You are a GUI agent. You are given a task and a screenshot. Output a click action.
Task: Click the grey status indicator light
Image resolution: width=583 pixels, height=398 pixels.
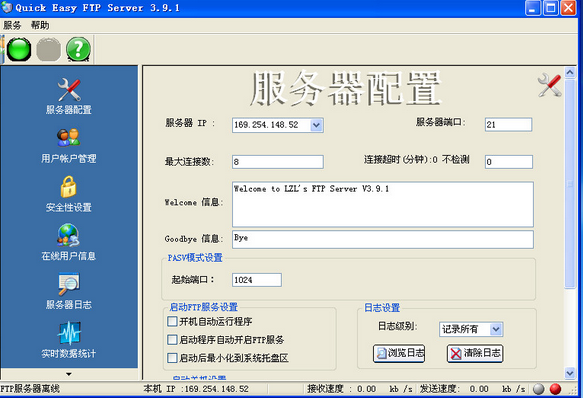point(538,389)
